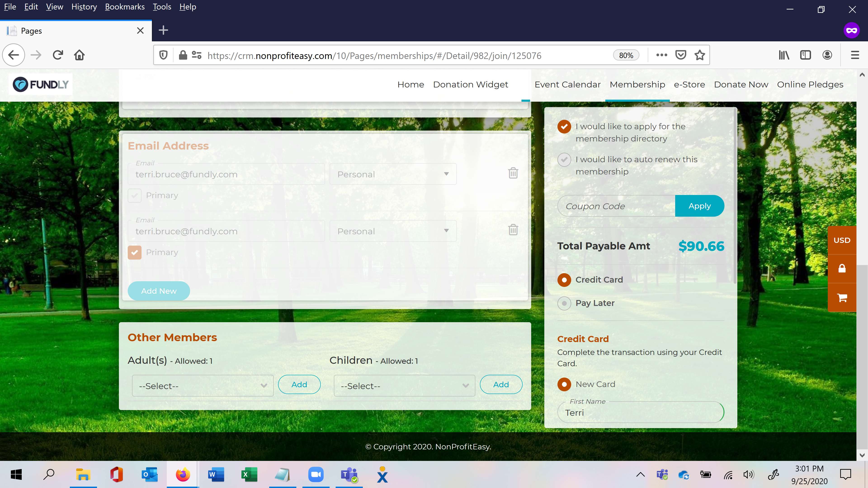Expand the Adult(s) member select dropdown

(203, 386)
